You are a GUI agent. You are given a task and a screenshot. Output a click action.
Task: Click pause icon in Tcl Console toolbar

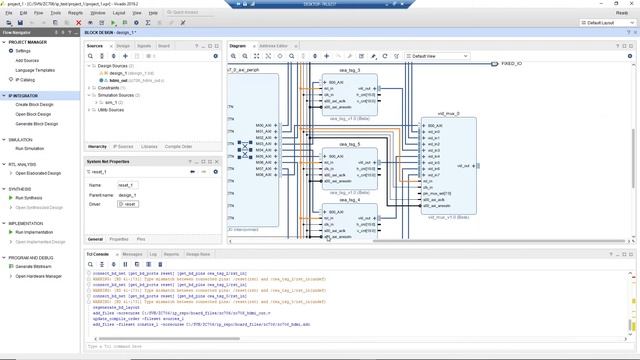click(x=125, y=264)
